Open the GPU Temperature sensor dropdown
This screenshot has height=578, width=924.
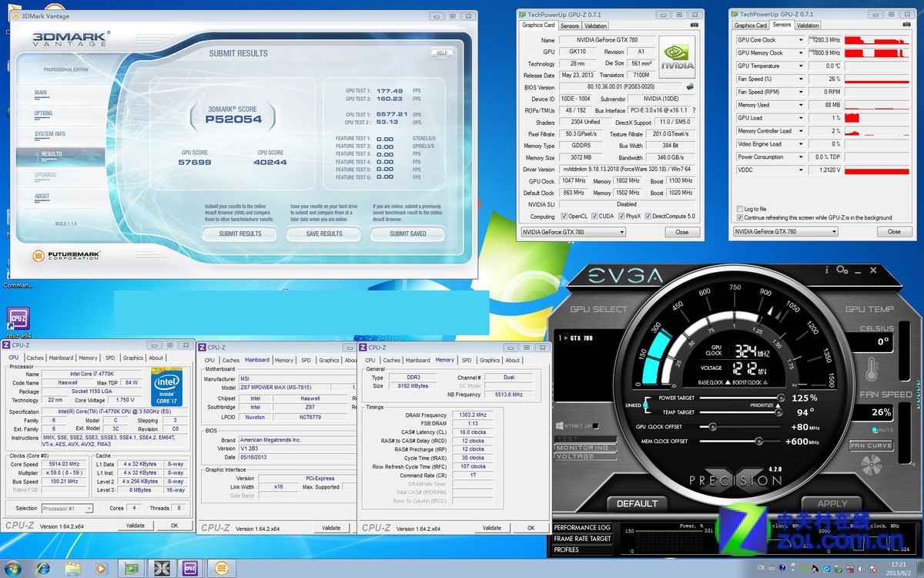tap(801, 66)
